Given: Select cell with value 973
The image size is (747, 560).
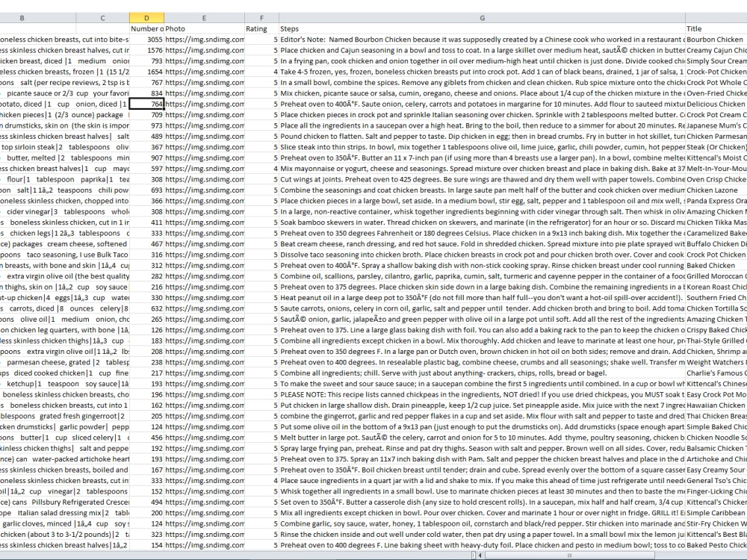Looking at the screenshot, I should click(x=146, y=125).
